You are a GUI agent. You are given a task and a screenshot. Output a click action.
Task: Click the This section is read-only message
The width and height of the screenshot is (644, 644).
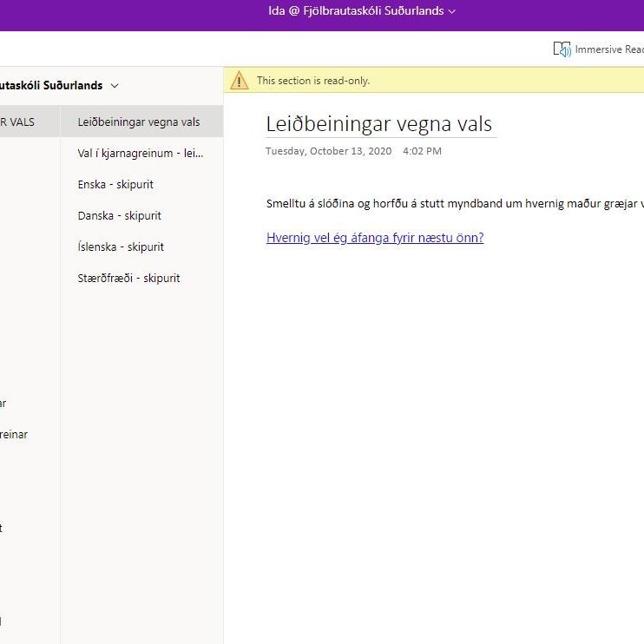click(x=312, y=81)
